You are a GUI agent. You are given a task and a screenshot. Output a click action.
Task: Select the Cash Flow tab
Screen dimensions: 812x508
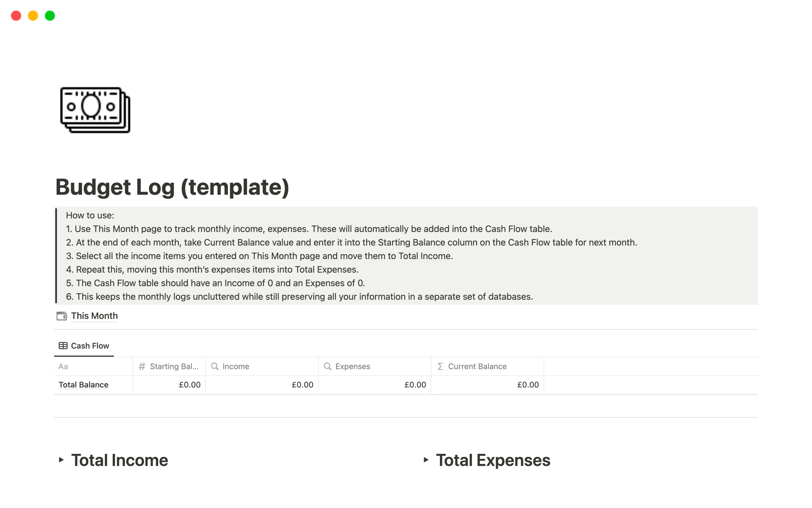90,346
